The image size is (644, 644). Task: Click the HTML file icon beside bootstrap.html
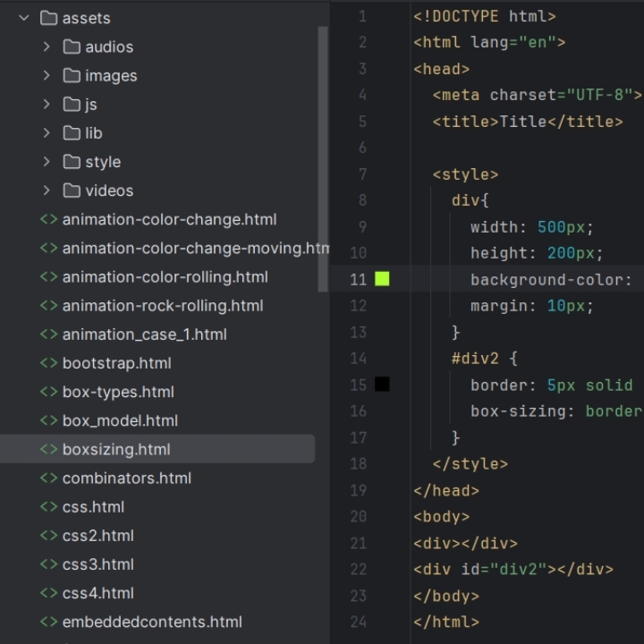pyautogui.click(x=48, y=363)
